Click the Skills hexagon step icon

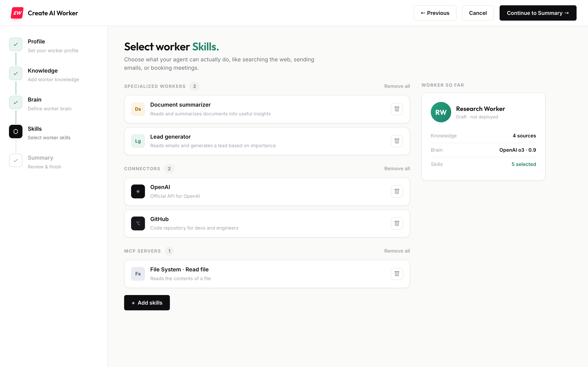(16, 132)
